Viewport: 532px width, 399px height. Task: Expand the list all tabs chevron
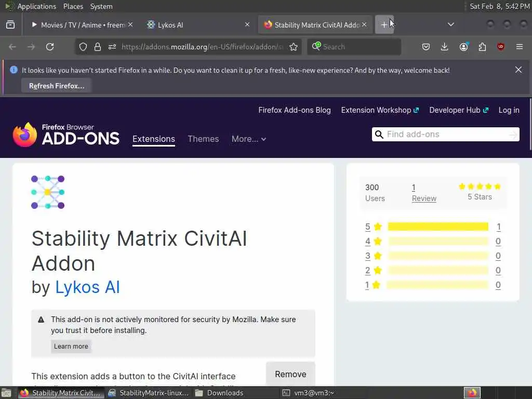click(x=451, y=25)
